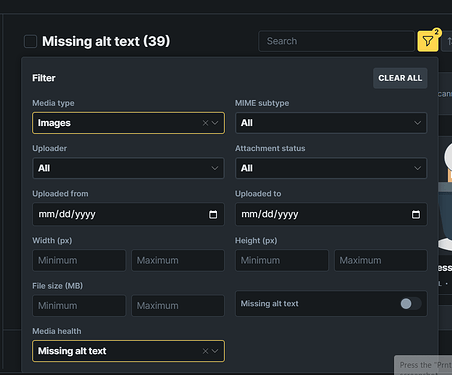Open the Uploader dropdown
The image size is (452, 375).
(x=128, y=168)
